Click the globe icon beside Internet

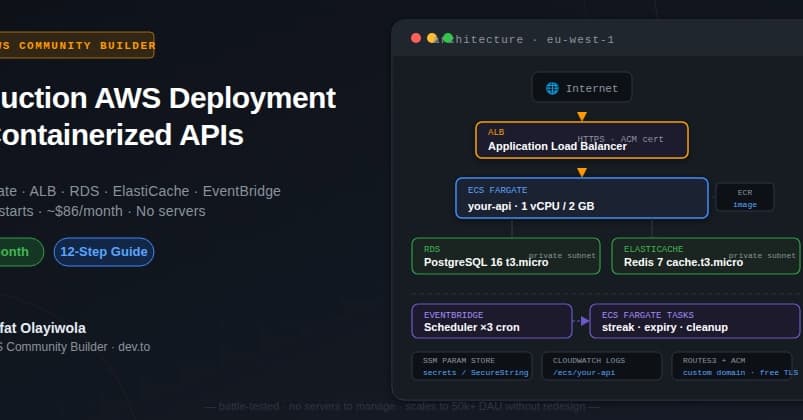(x=552, y=88)
